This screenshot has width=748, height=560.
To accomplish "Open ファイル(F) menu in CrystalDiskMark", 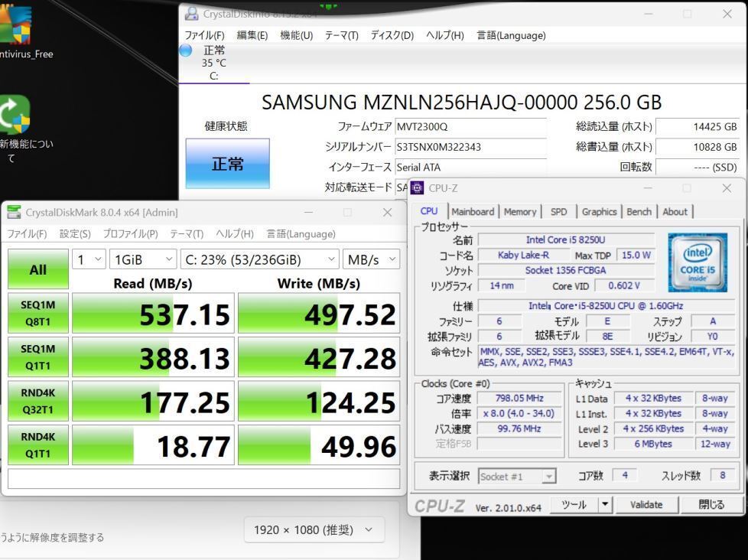I will [28, 234].
